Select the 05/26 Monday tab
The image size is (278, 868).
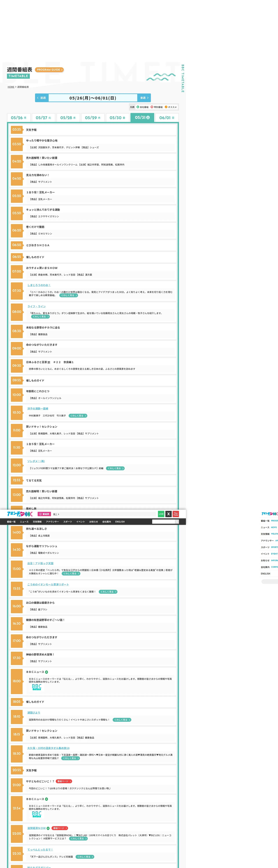point(19,118)
